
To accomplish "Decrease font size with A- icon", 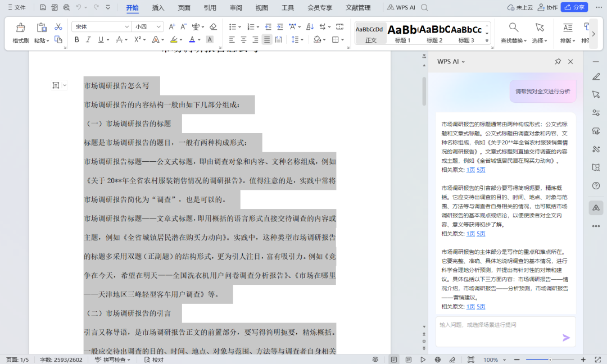I will tap(184, 27).
